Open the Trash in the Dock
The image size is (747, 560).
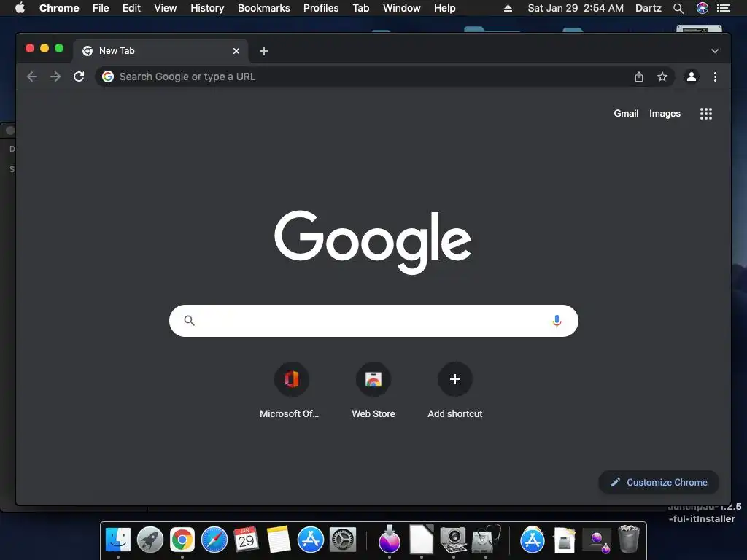coord(628,539)
